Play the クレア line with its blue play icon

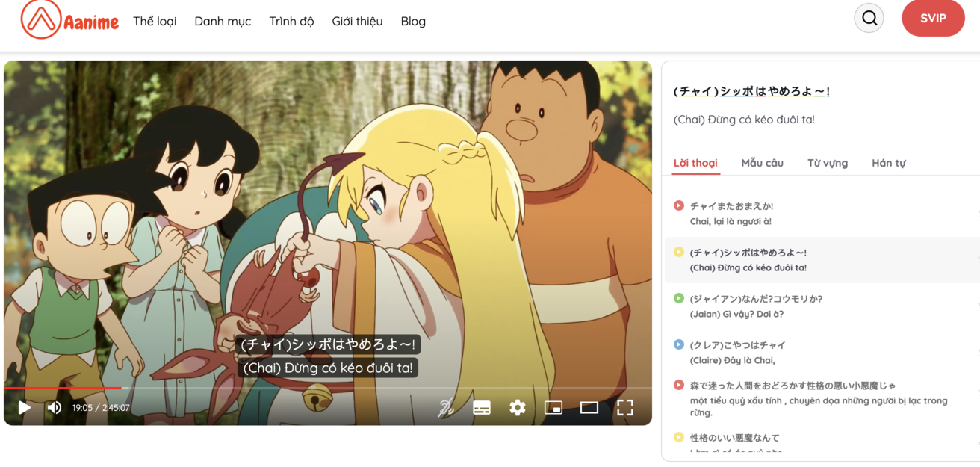678,344
